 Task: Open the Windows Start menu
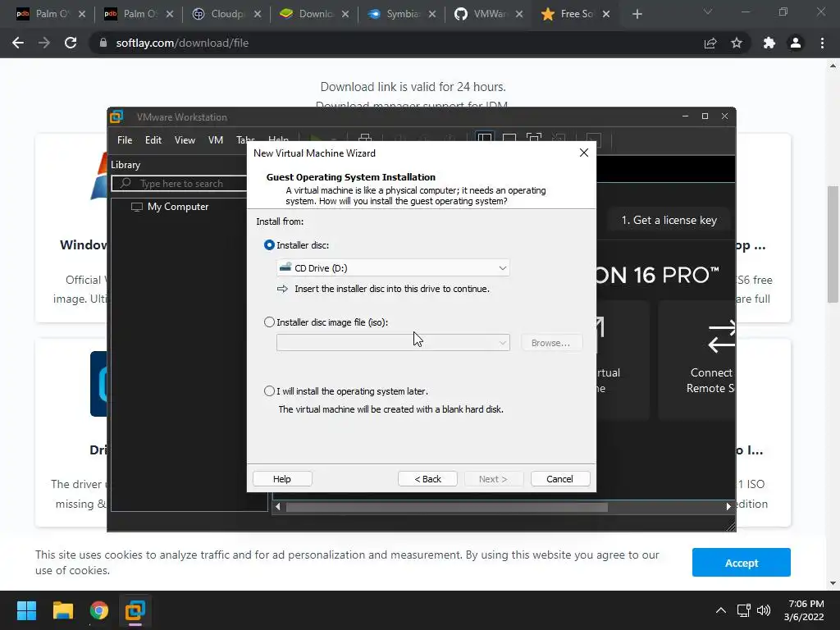coord(26,610)
